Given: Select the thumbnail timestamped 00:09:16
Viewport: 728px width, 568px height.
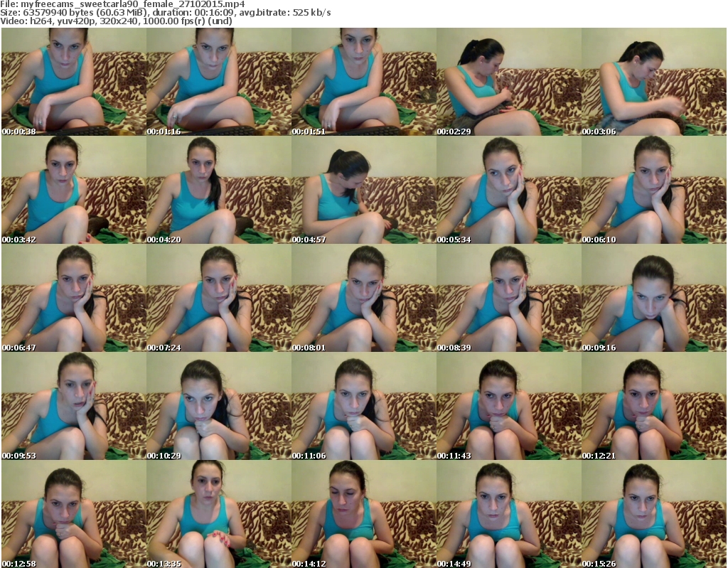Looking at the screenshot, I should coord(654,298).
